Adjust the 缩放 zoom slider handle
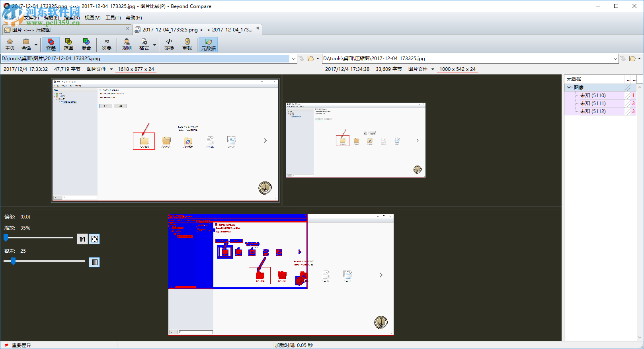644x349 pixels. coord(6,238)
